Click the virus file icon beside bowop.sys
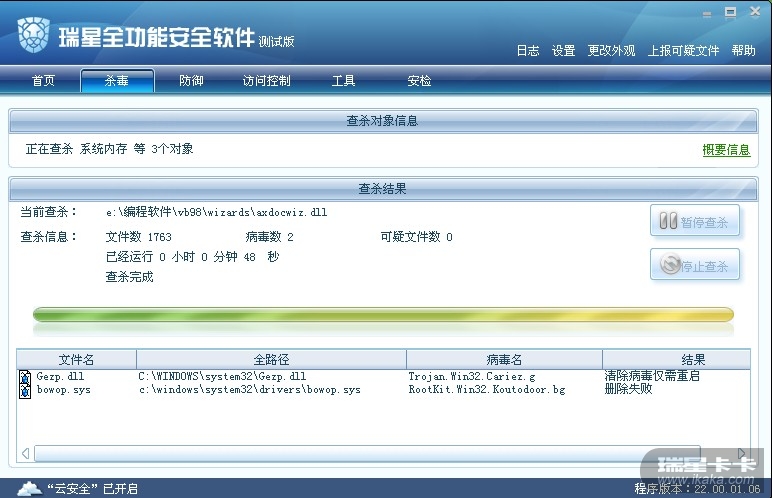The height and width of the screenshot is (498, 772). pos(25,391)
